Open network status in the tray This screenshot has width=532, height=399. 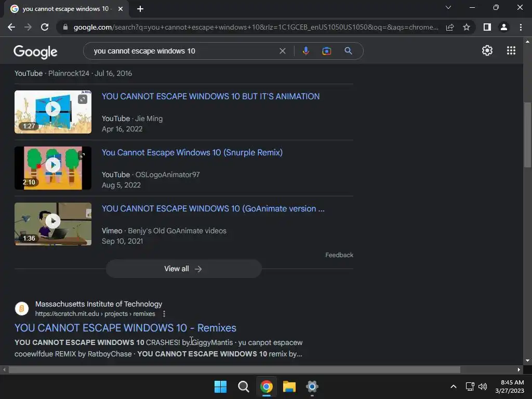pos(470,387)
